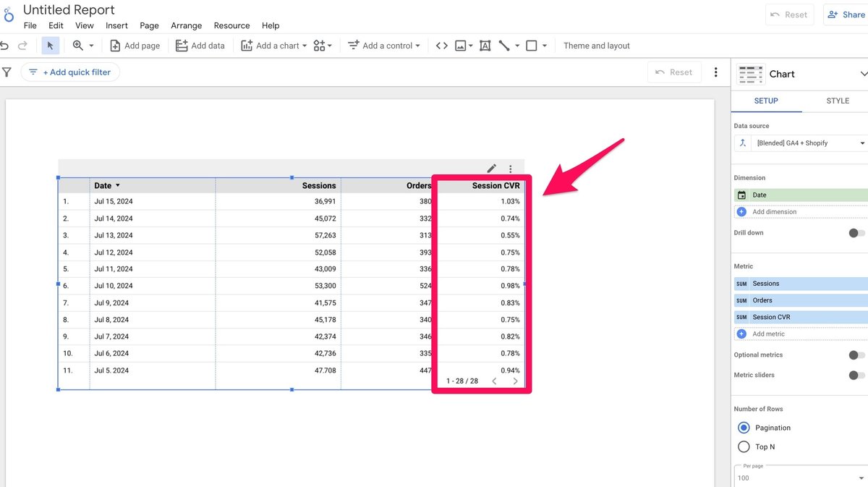Toggle the Metric sliders switch
Viewport: 868px width, 487px height.
[856, 375]
